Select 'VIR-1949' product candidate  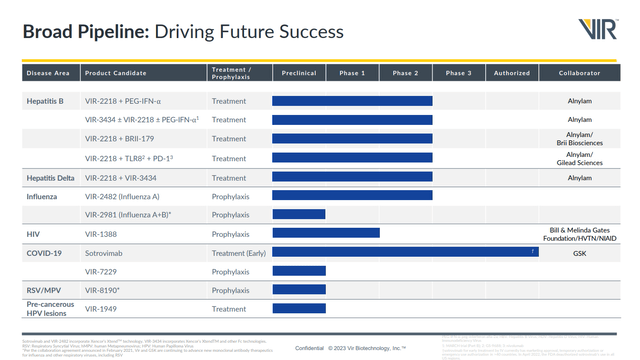coord(101,309)
